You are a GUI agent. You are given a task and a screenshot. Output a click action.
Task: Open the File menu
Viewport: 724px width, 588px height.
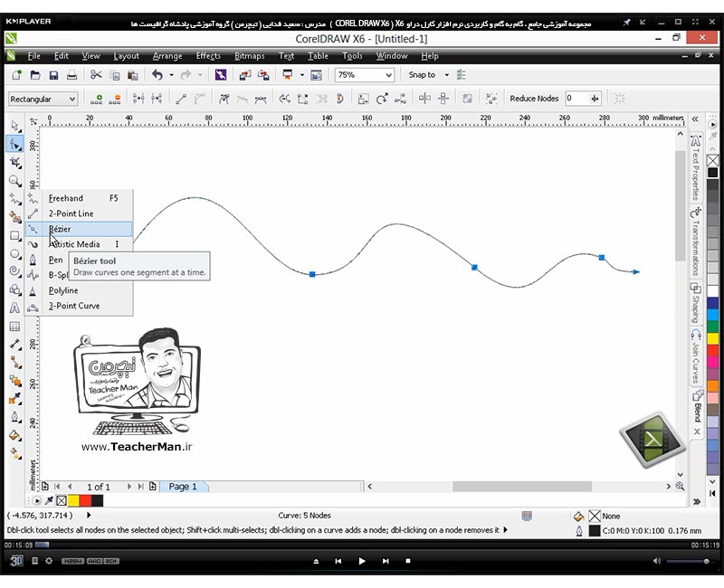pyautogui.click(x=33, y=56)
